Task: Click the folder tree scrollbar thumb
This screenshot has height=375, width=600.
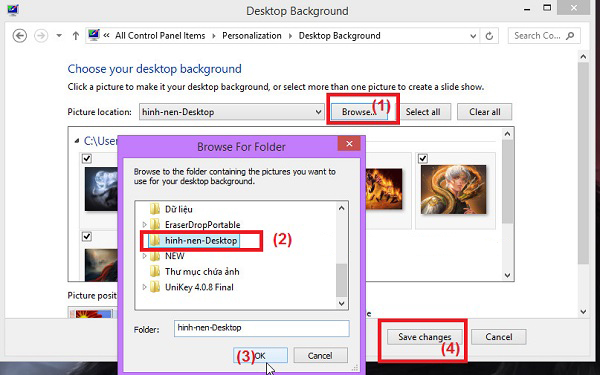Action: tap(342, 280)
